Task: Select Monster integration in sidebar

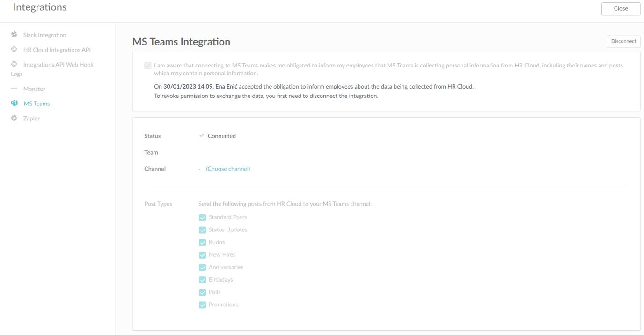Action: pyautogui.click(x=34, y=89)
